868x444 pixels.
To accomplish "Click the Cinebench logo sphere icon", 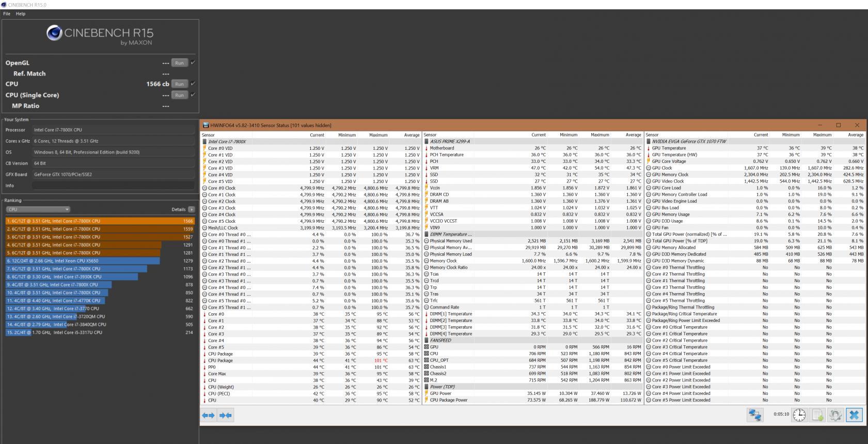I will pos(54,33).
